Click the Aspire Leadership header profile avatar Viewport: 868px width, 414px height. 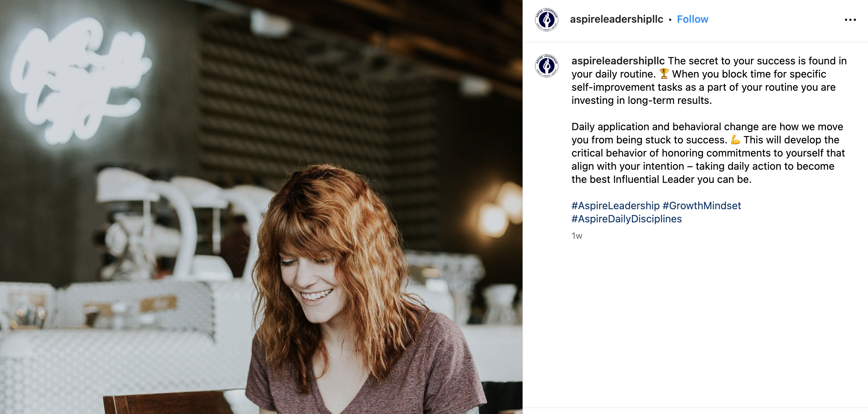[x=546, y=20]
